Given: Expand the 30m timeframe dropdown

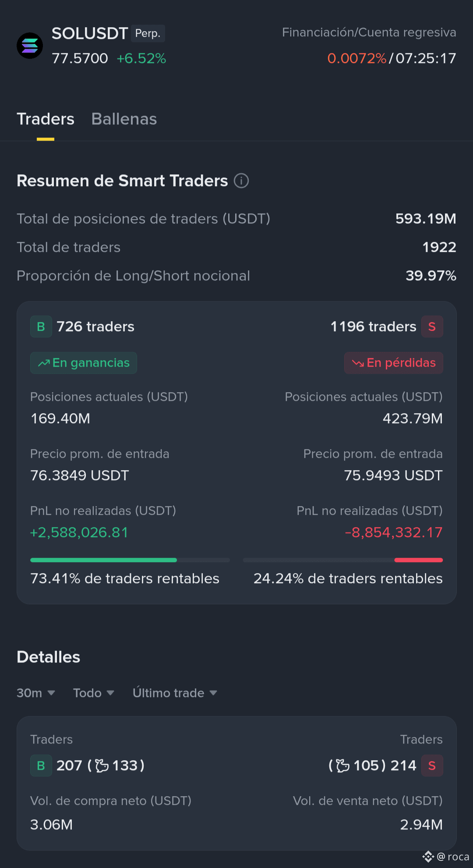Looking at the screenshot, I should click(36, 693).
